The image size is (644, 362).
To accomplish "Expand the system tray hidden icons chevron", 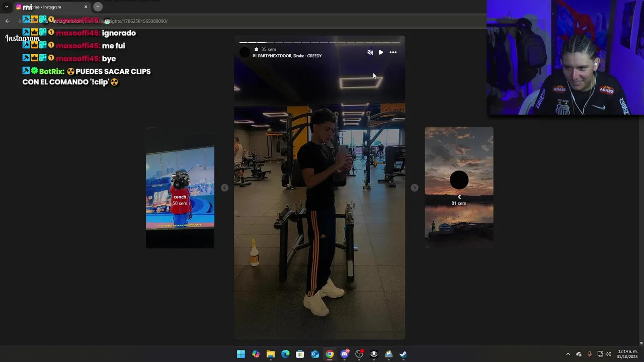I will 568,354.
